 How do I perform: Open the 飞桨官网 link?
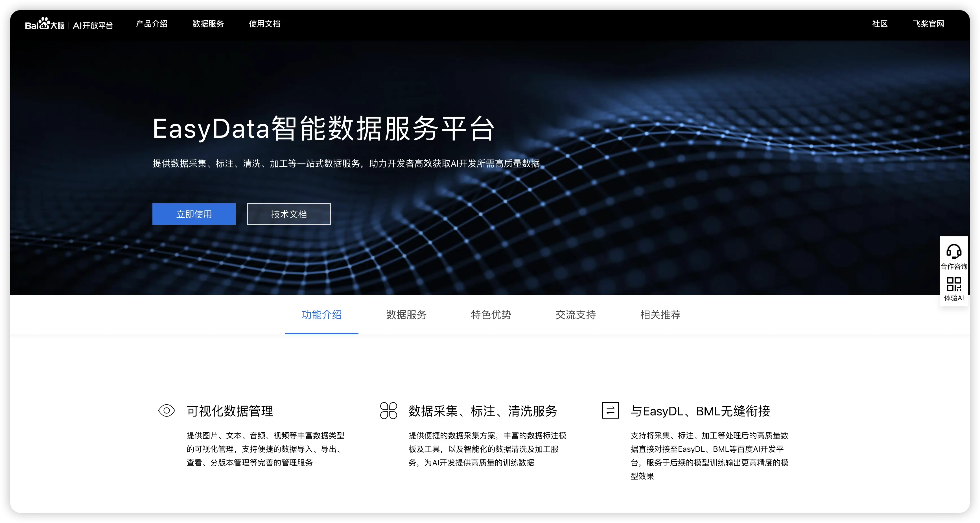(x=928, y=24)
